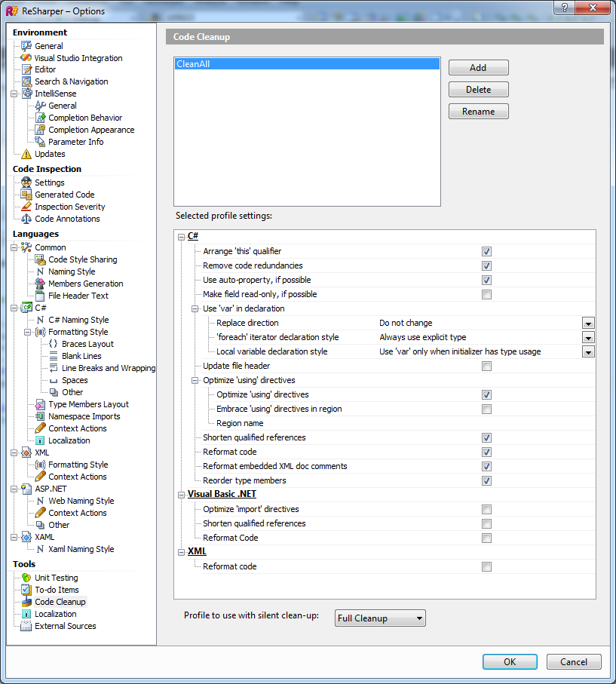The height and width of the screenshot is (684, 616).
Task: Click the dialog help question button
Action: (565, 8)
